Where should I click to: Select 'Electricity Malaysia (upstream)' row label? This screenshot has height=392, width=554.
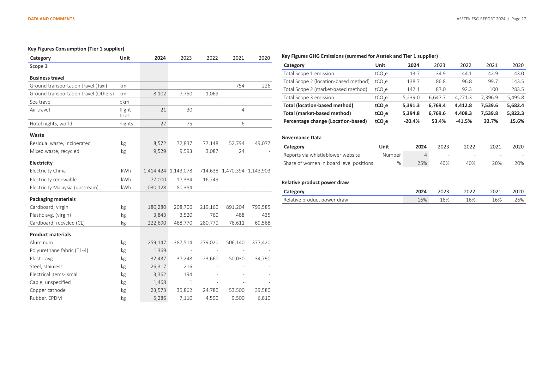point(64,188)
